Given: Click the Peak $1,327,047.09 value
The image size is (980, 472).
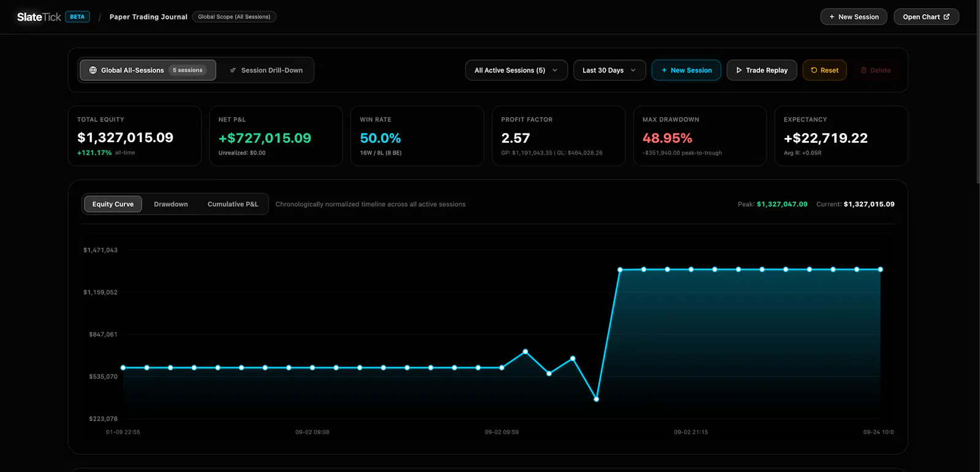Looking at the screenshot, I should click(x=782, y=204).
